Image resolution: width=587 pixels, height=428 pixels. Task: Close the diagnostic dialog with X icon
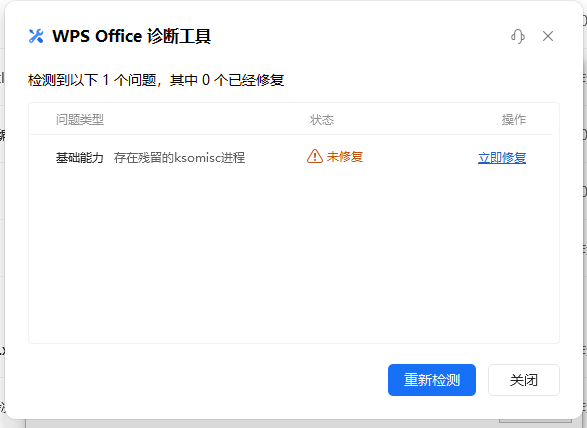tap(548, 36)
